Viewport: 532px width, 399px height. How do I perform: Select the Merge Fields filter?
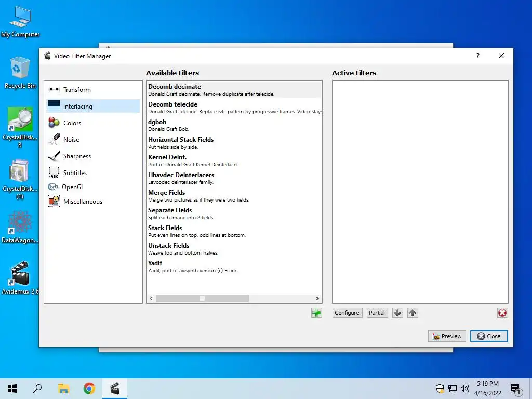(x=234, y=196)
